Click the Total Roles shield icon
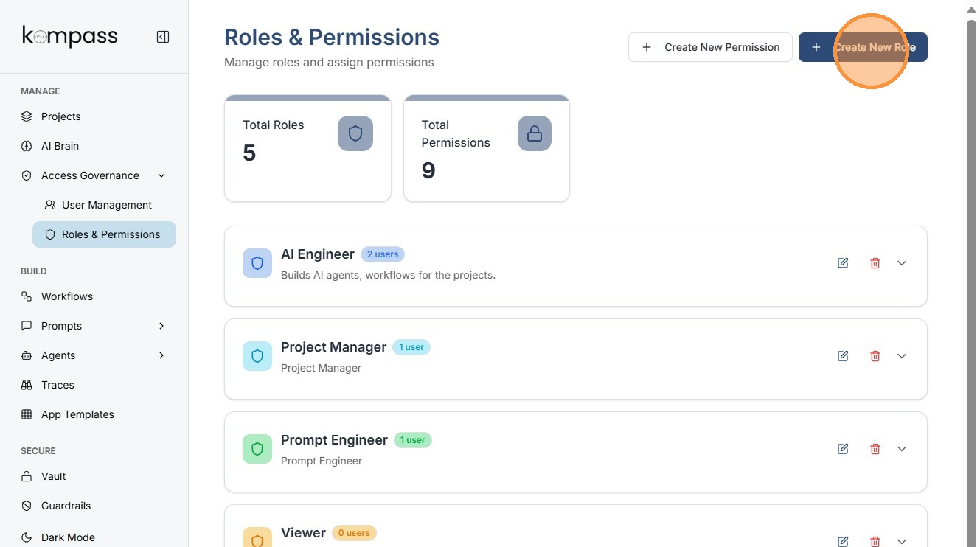The width and height of the screenshot is (980, 547). tap(355, 133)
